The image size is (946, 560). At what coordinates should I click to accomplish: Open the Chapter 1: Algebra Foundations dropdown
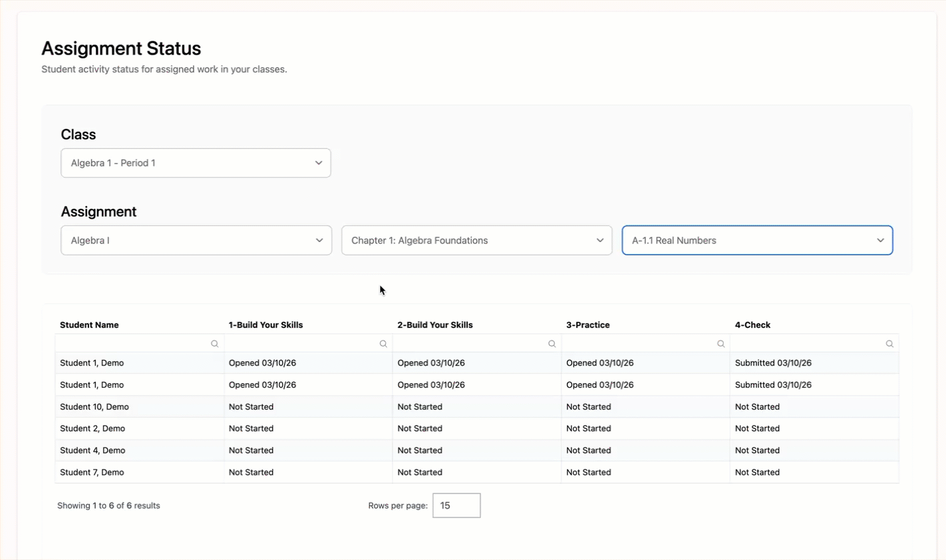tap(477, 240)
